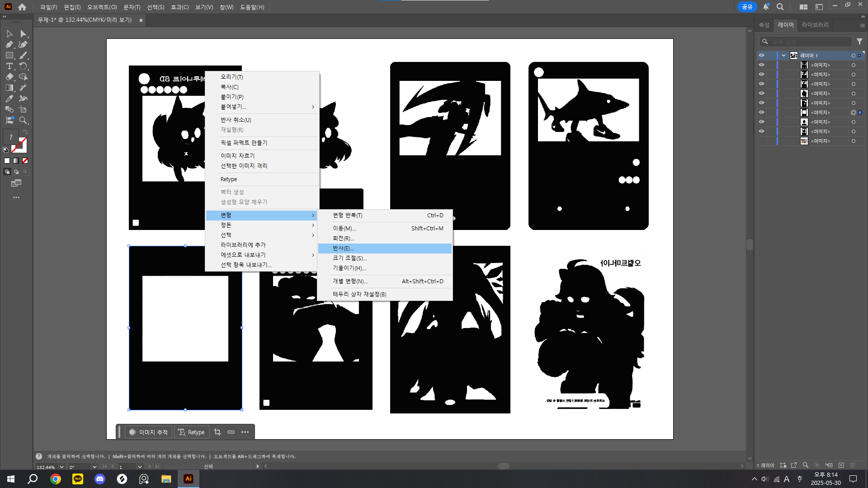Show the hidden bottom <이미지> sublayer
This screenshot has width=868, height=488.
coord(762,141)
